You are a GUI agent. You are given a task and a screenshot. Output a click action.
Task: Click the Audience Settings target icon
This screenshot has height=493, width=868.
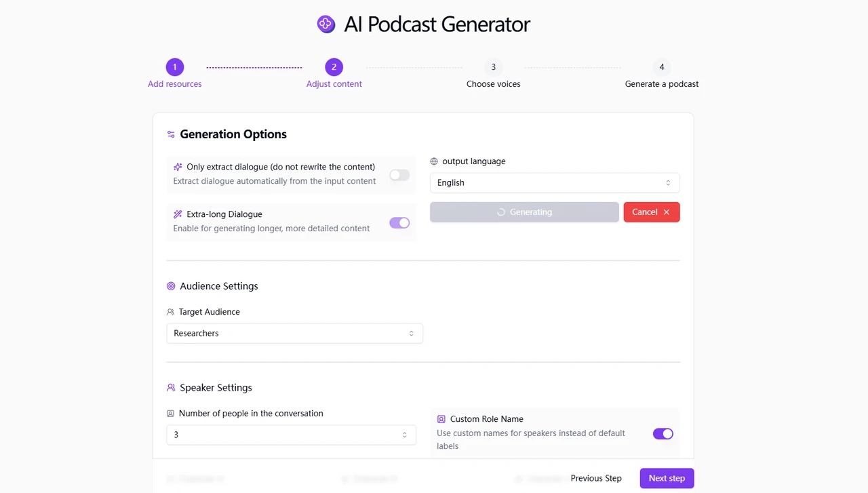pos(171,286)
